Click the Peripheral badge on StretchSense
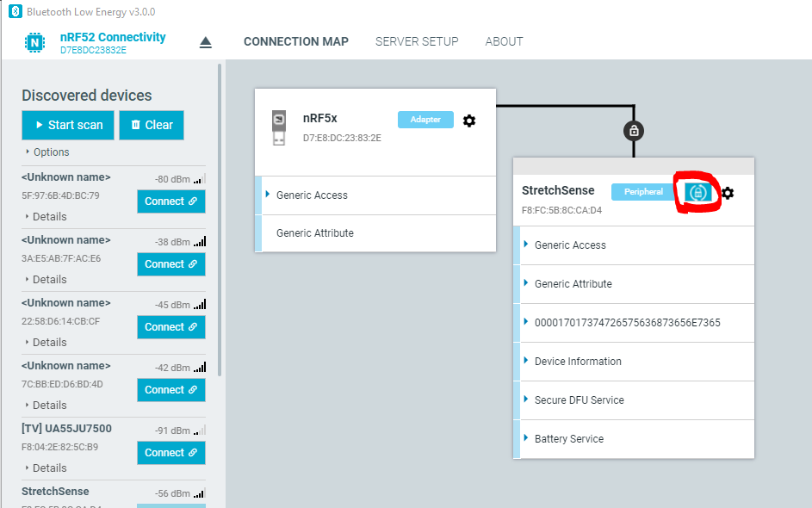The height and width of the screenshot is (508, 812). tap(643, 192)
